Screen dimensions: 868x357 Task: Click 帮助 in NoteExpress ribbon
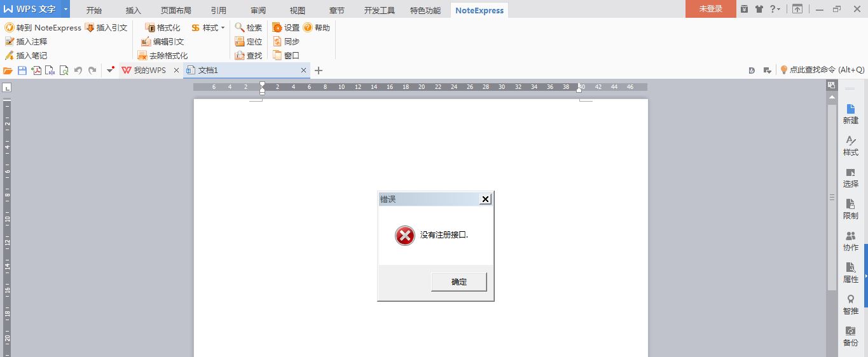coord(317,28)
